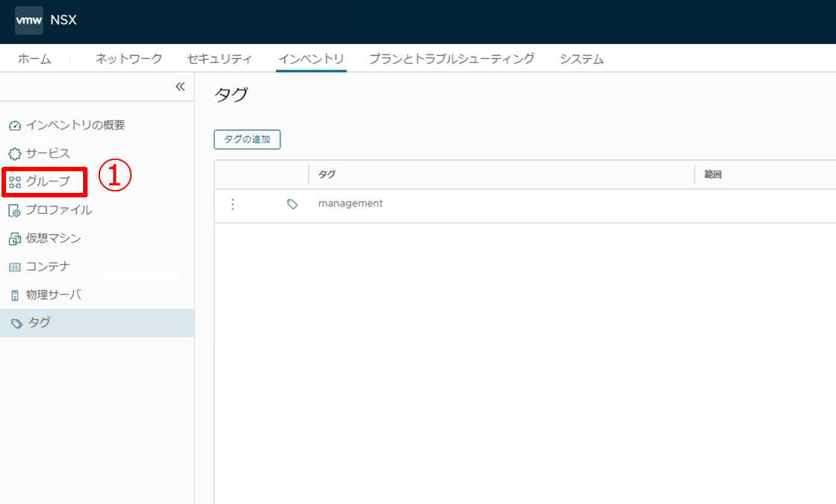836x504 pixels.
Task: Click the Virtual Machines icon in sidebar
Action: pyautogui.click(x=15, y=239)
